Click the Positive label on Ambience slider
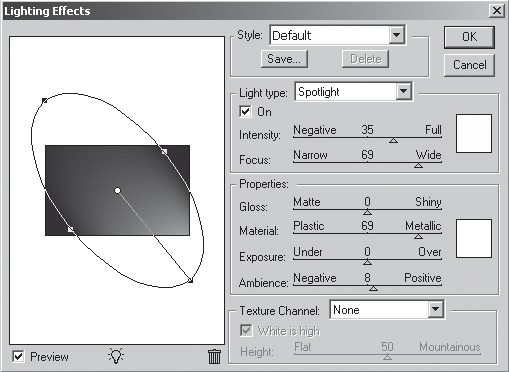Viewport: 509px width, 372px height. (423, 278)
